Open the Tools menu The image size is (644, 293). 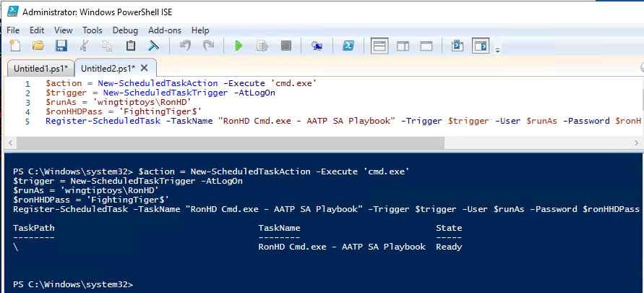point(93,30)
